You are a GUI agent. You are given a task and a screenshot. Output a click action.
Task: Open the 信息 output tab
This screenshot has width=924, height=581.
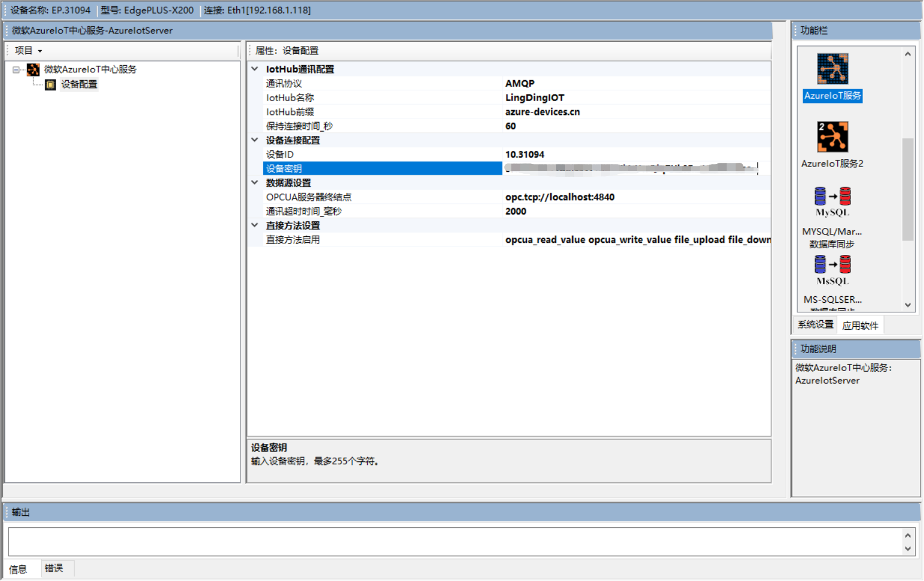point(18,569)
